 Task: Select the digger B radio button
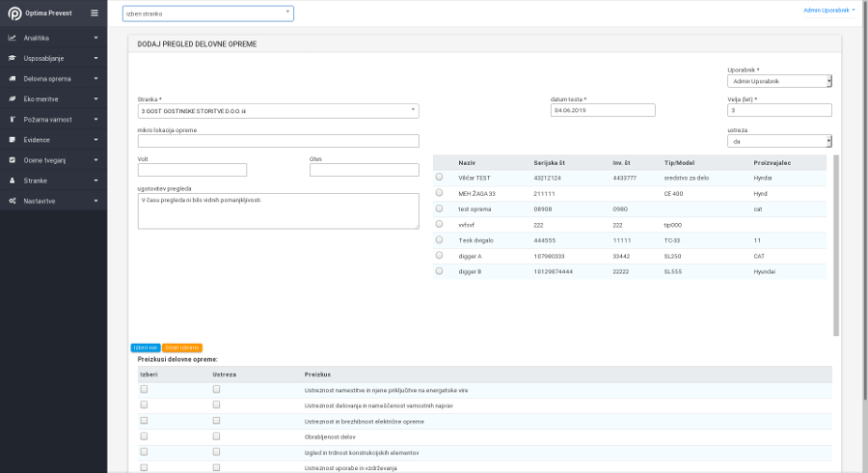point(439,271)
